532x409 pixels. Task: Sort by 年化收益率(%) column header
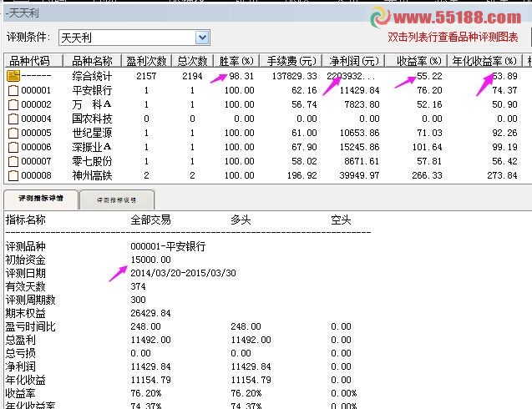point(484,61)
